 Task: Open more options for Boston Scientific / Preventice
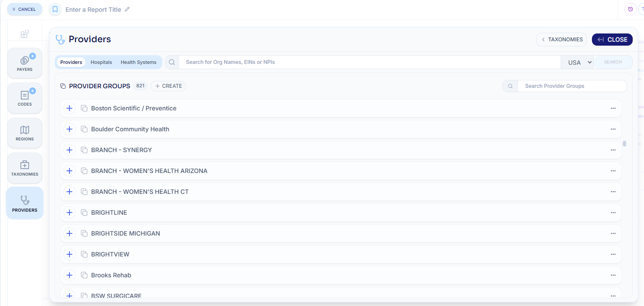click(x=613, y=108)
